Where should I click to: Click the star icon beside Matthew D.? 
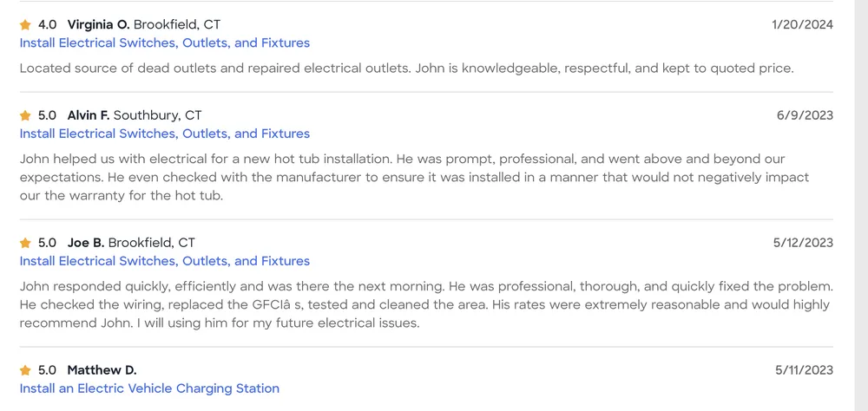25,370
